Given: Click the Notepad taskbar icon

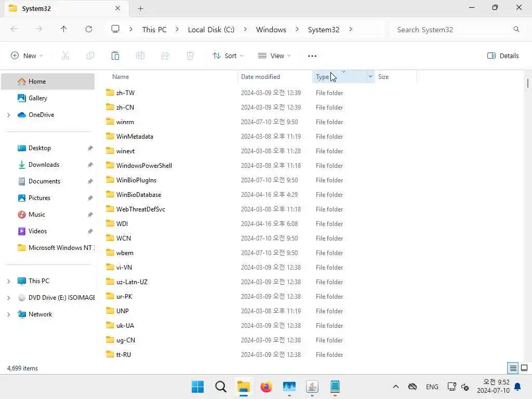Looking at the screenshot, I should click(335, 387).
